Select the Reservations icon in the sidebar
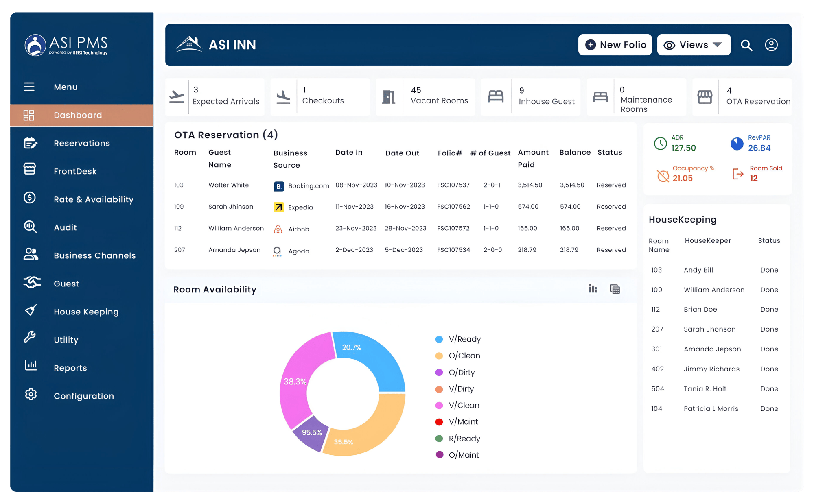This screenshot has width=814, height=504. 31,143
